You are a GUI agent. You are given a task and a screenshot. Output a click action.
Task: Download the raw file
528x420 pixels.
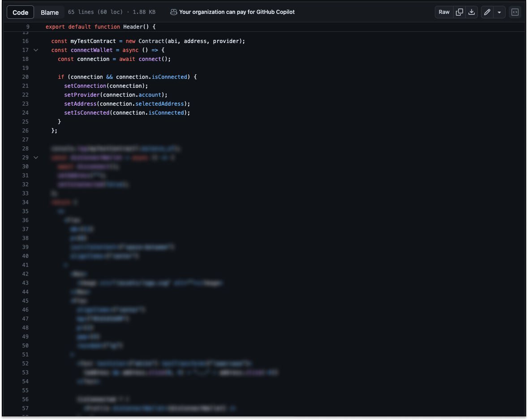tap(472, 12)
